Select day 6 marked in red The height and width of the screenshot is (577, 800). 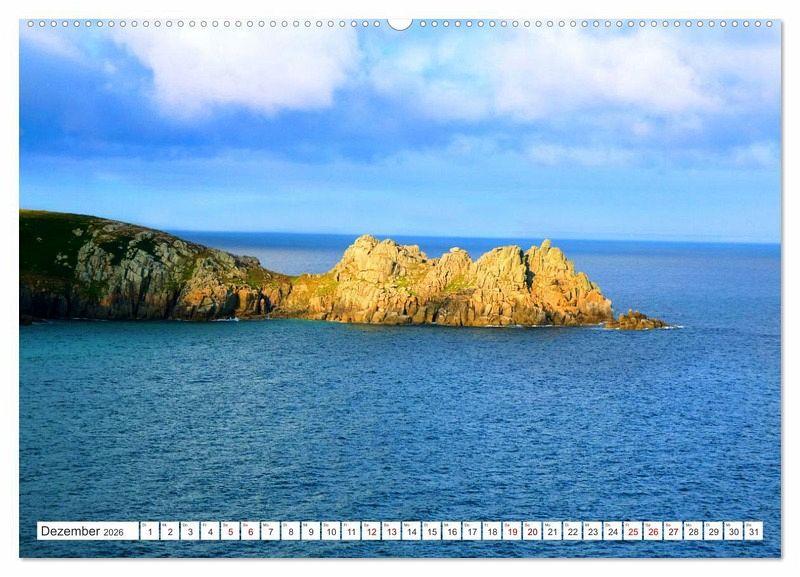(250, 532)
